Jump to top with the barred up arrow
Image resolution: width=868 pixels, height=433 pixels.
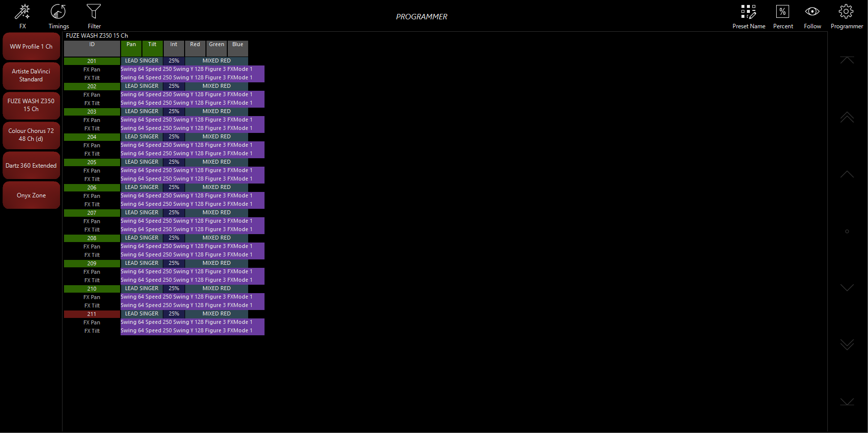click(847, 60)
